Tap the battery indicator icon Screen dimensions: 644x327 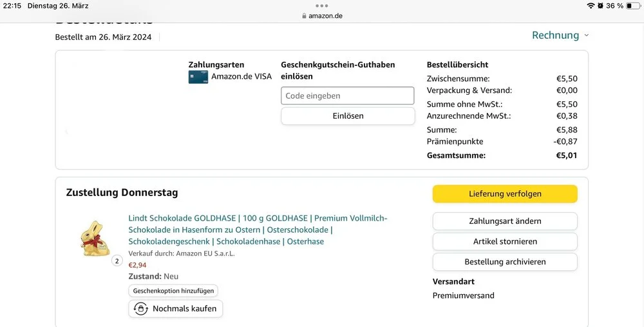[x=633, y=6]
